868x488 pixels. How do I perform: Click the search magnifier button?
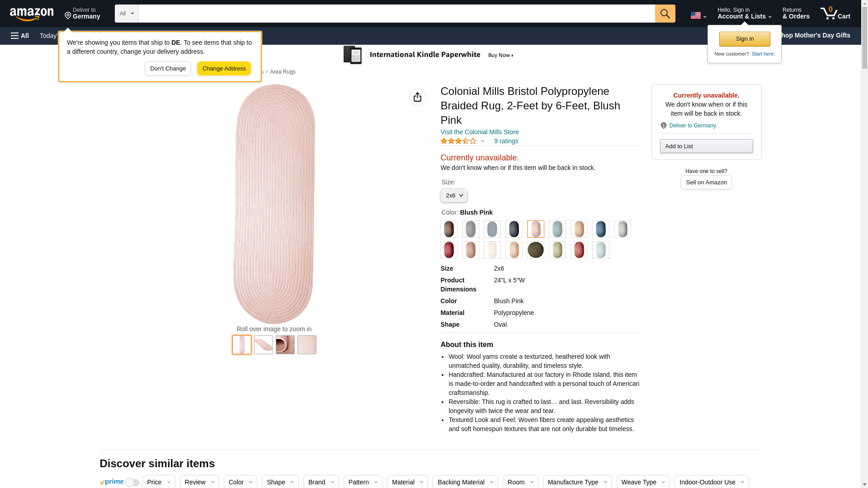[x=665, y=14]
